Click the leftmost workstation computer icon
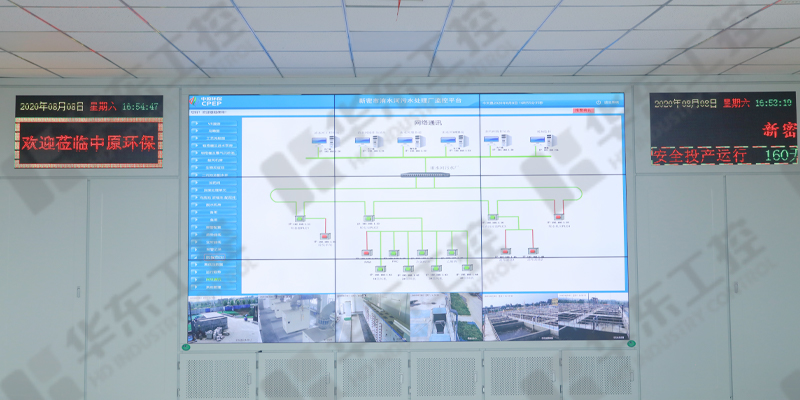 click(x=323, y=141)
